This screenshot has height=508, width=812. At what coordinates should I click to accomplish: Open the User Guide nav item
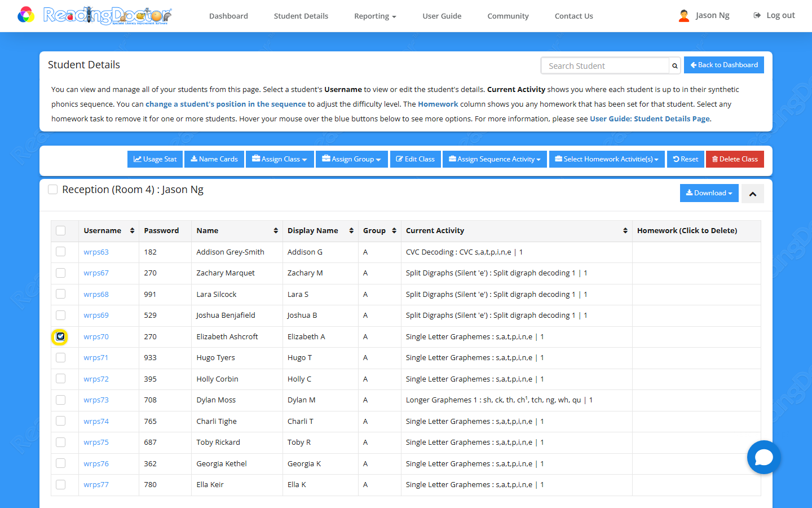(442, 16)
